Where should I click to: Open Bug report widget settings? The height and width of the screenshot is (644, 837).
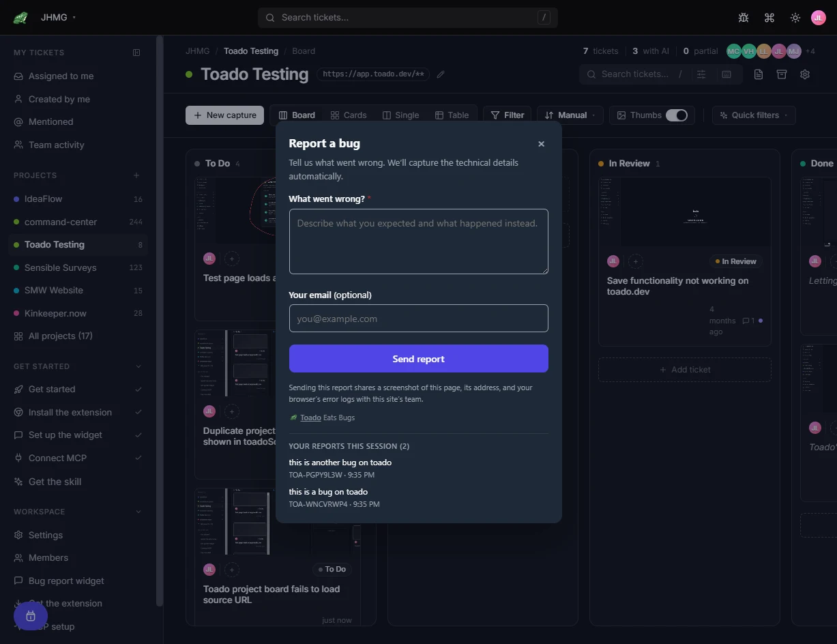78,581
